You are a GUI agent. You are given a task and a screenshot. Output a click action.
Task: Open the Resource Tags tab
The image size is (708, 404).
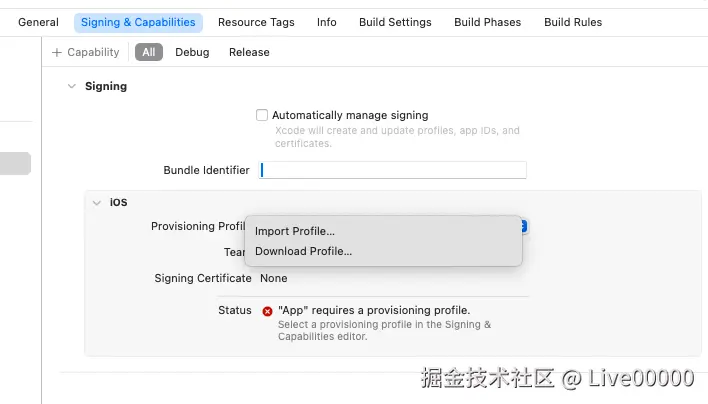coord(256,22)
